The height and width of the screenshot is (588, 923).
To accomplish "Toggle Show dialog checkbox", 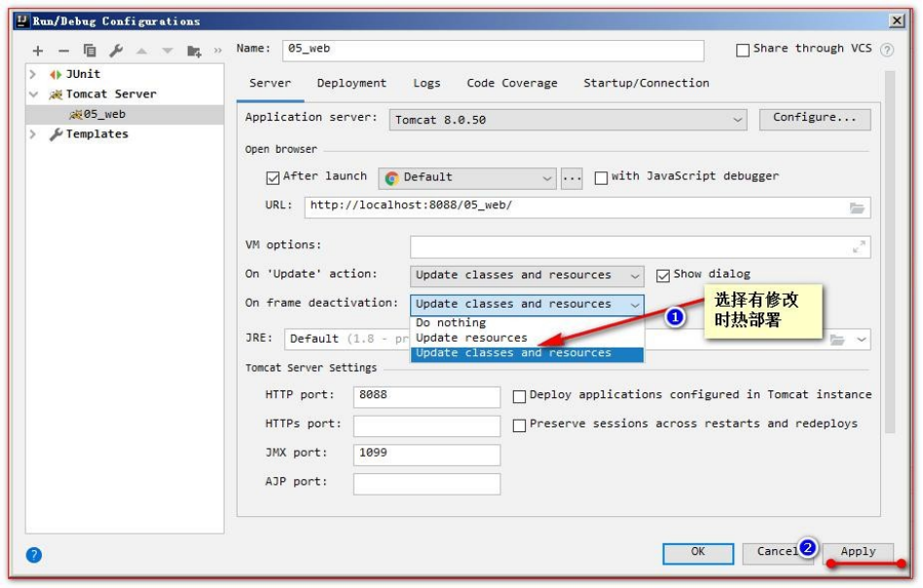I will click(x=663, y=276).
